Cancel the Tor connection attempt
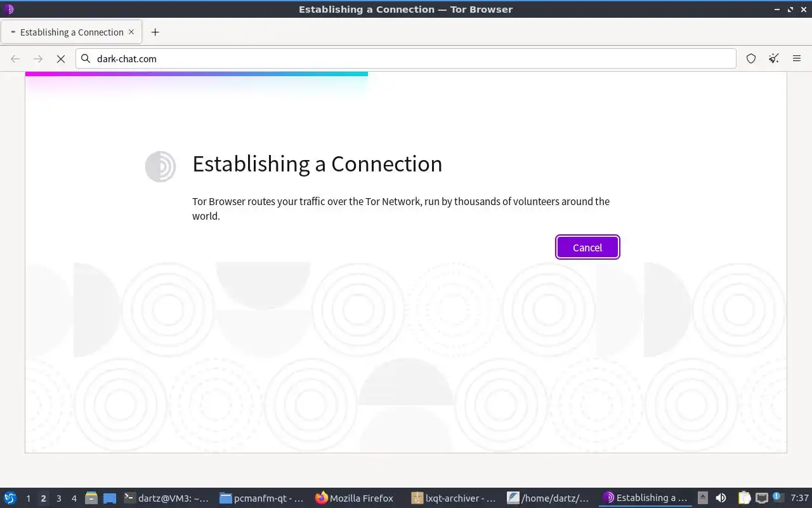This screenshot has width=812, height=508. click(x=587, y=248)
